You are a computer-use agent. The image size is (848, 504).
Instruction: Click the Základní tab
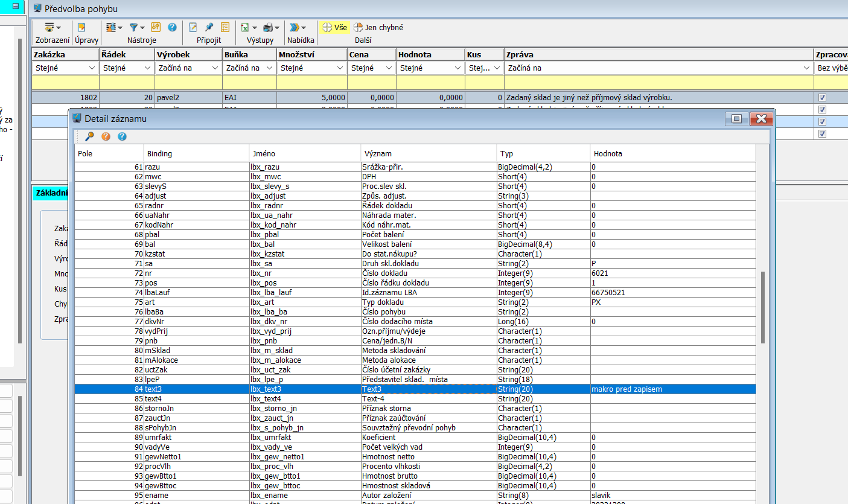point(51,193)
